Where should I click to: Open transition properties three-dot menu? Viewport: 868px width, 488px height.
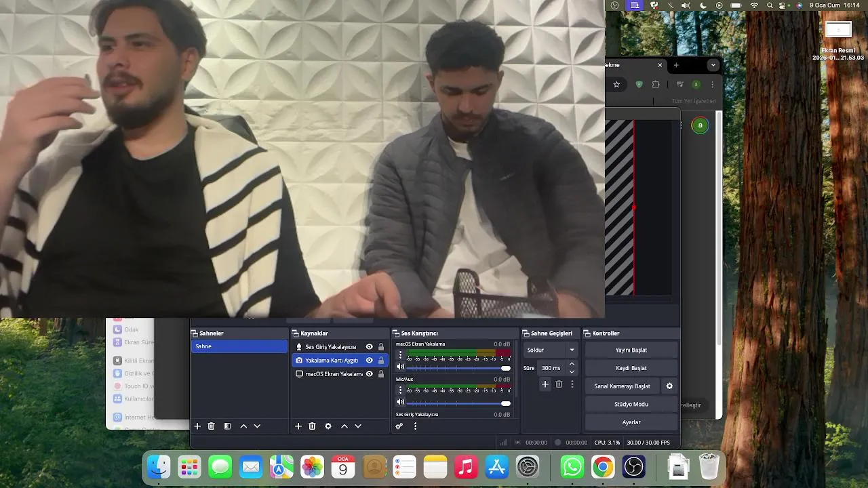tap(572, 384)
